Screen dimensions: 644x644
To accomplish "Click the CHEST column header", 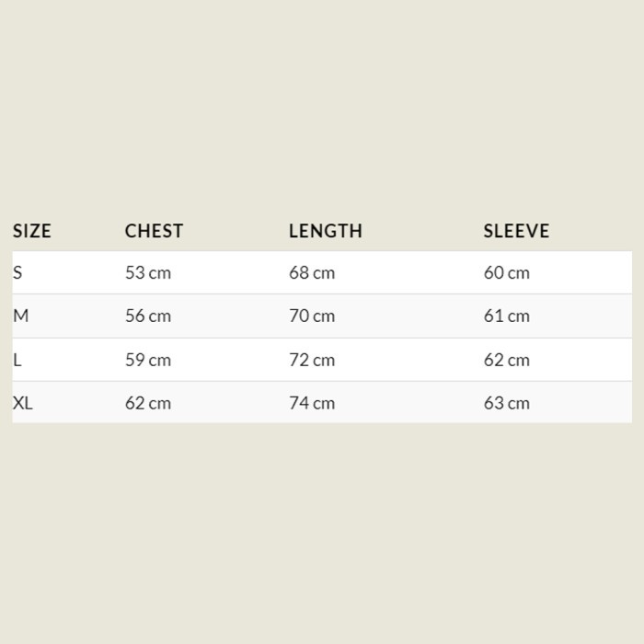I will pos(154,231).
